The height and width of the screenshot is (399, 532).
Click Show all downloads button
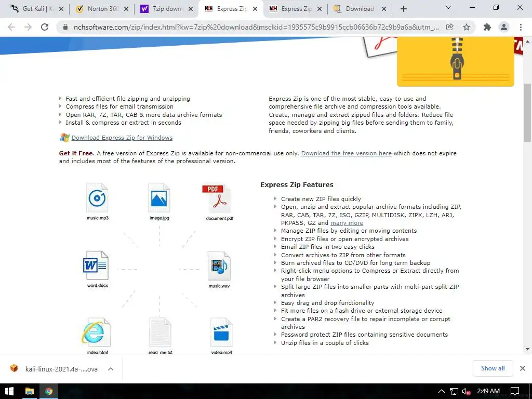point(493,368)
